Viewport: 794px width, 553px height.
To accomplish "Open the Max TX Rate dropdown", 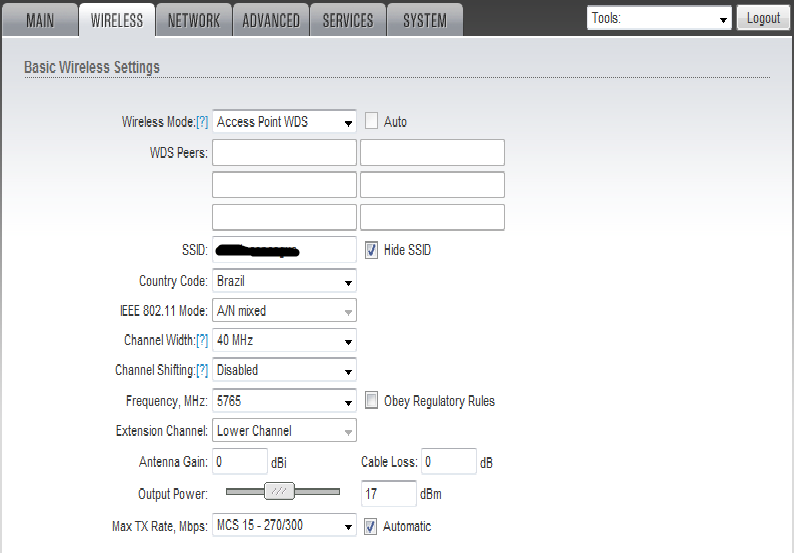I will click(284, 525).
